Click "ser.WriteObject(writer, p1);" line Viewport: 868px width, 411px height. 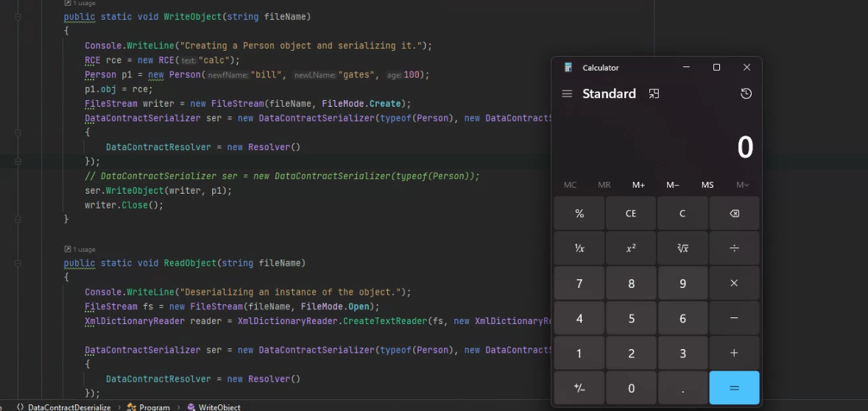click(158, 191)
